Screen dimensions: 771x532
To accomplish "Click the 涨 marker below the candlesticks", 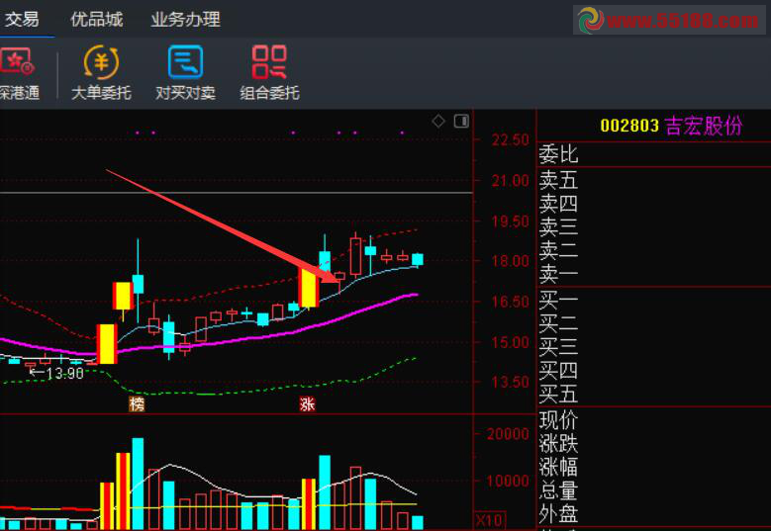I will coord(307,404).
